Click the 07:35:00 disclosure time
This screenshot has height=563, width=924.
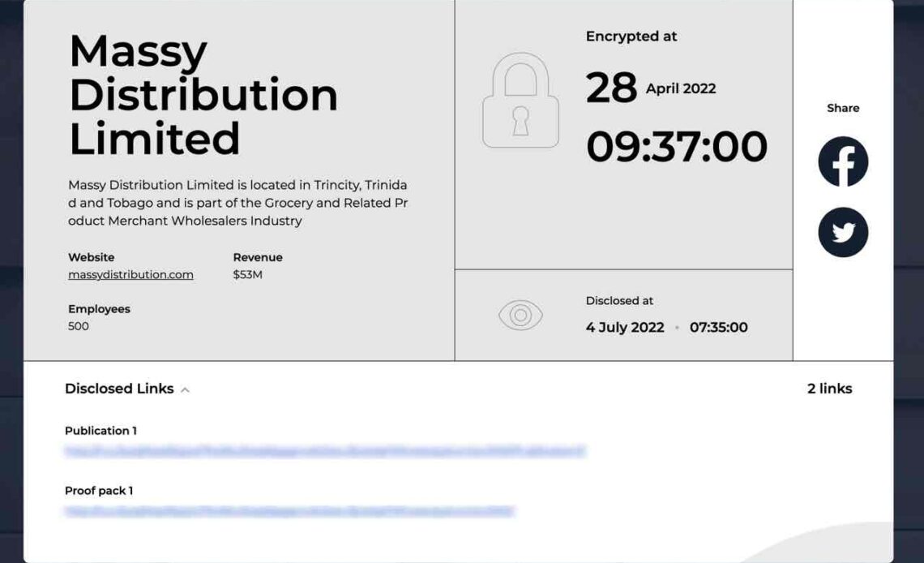point(718,328)
